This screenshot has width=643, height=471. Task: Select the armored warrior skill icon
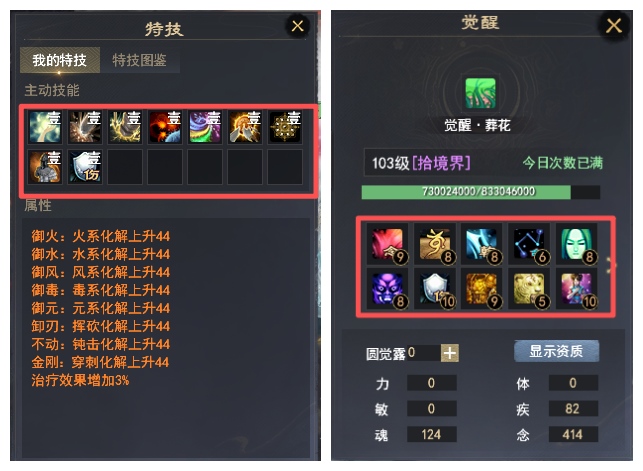[x=45, y=167]
